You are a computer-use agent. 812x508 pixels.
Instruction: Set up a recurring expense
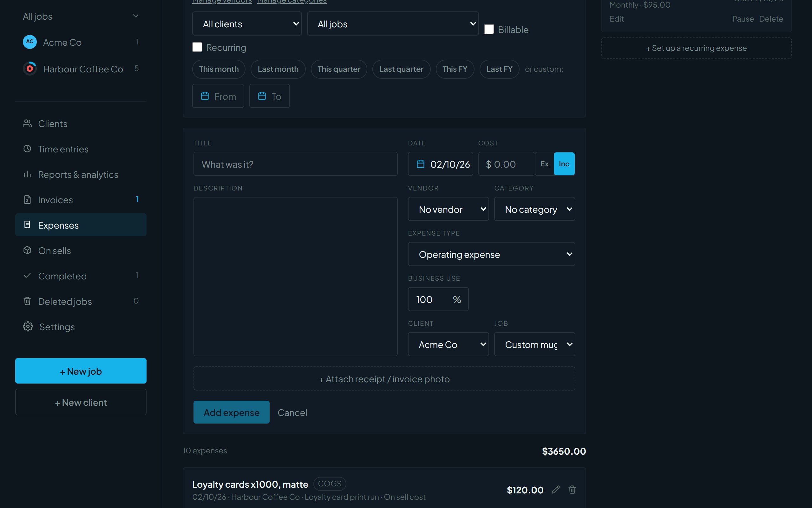(x=696, y=48)
